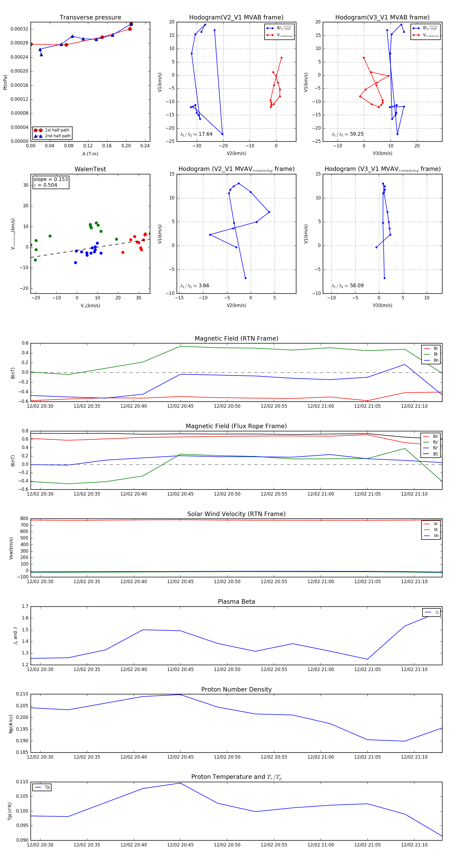Click the 'V_A(km/s)' axis label under WalenTest
This screenshot has width=473, height=868.
coord(90,306)
